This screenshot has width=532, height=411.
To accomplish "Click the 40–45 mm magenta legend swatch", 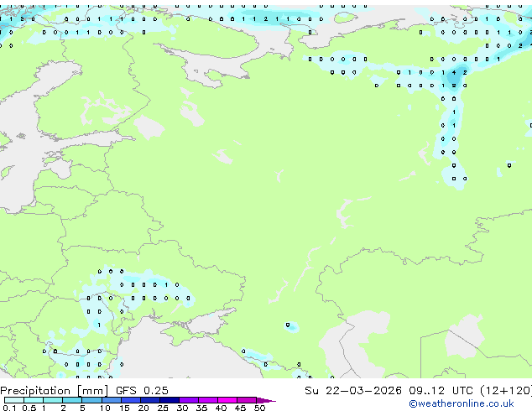I will 227,400.
